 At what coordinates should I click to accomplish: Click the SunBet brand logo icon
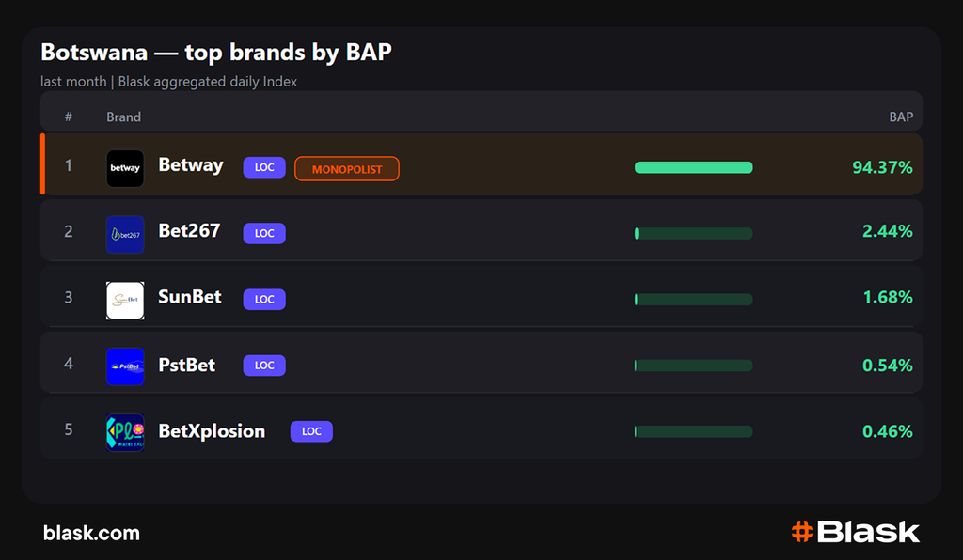[x=125, y=301]
